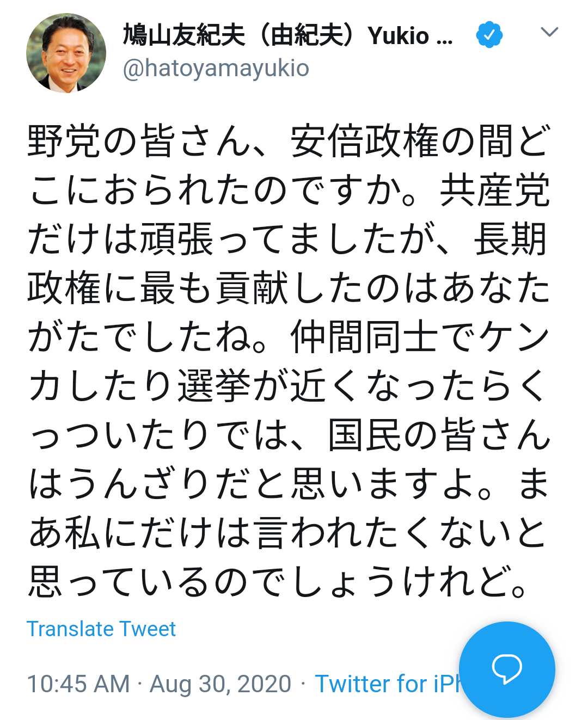Click the tweet line starting っついたりでは
Image resolution: width=588 pixels, height=720 pixels.
point(289,435)
